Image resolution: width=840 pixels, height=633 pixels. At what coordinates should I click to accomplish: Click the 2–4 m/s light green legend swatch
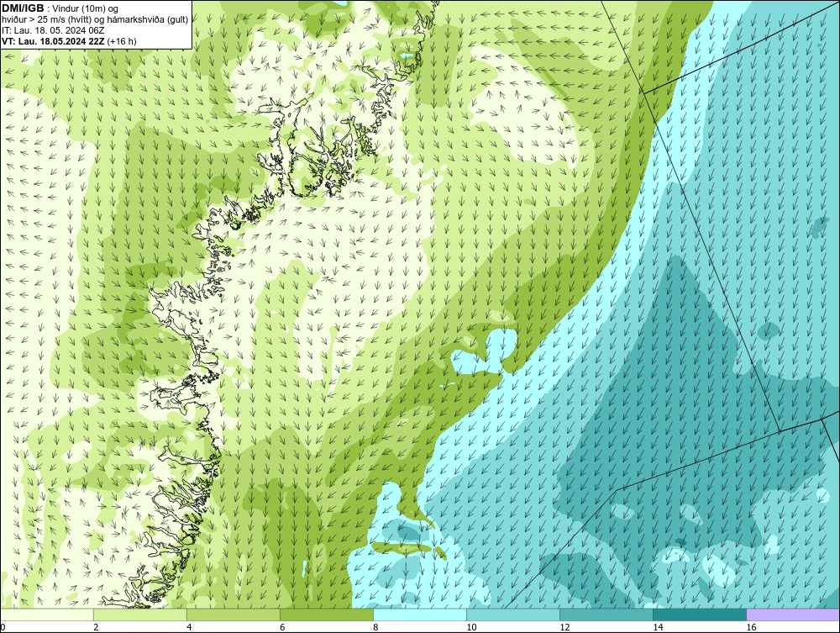[139, 615]
